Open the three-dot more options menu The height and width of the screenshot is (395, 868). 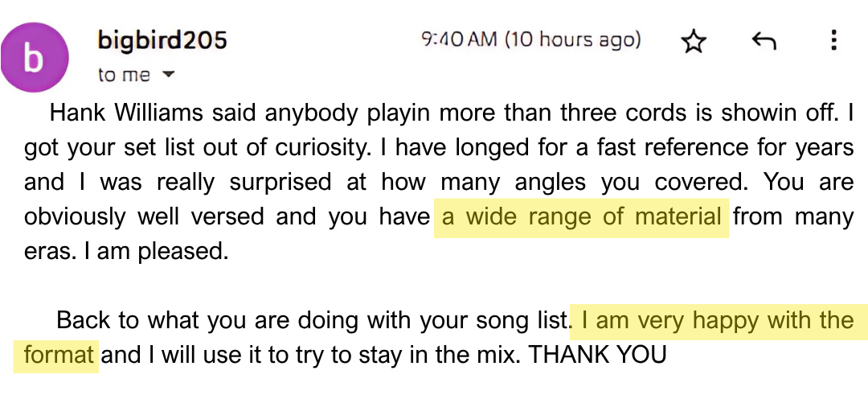(x=833, y=41)
